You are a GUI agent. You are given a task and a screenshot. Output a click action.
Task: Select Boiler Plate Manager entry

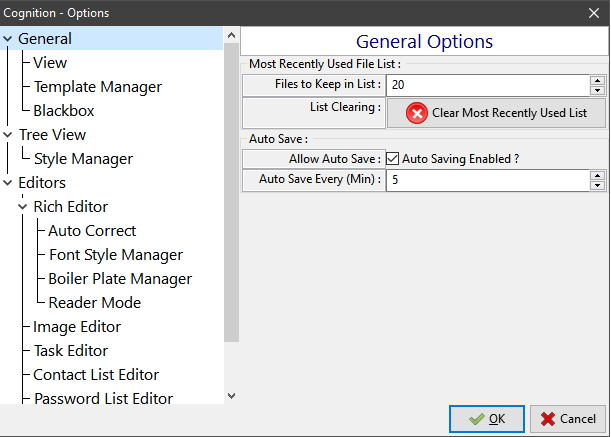coord(120,279)
